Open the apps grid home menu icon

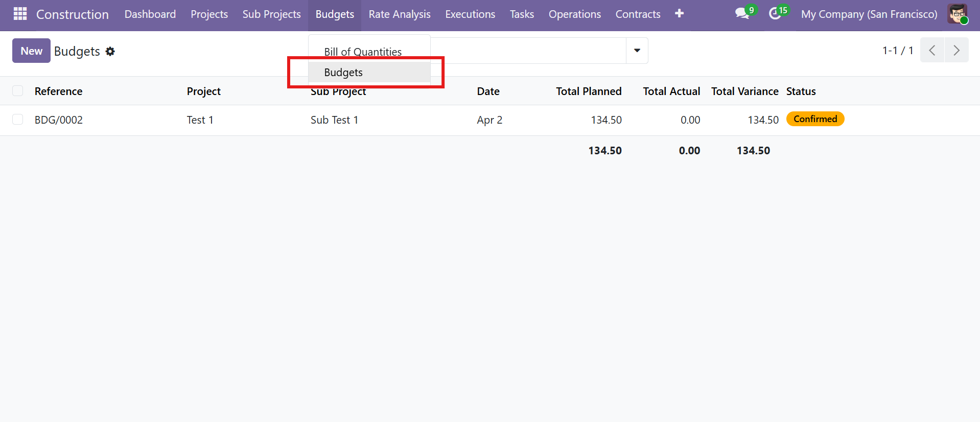tap(20, 14)
